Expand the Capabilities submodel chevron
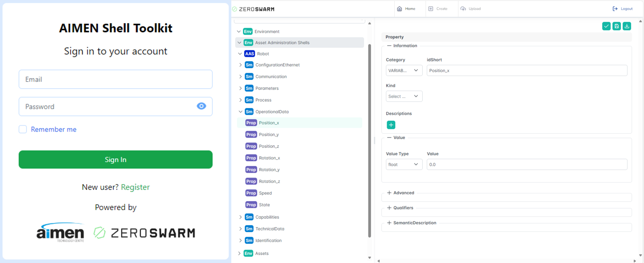 click(240, 217)
